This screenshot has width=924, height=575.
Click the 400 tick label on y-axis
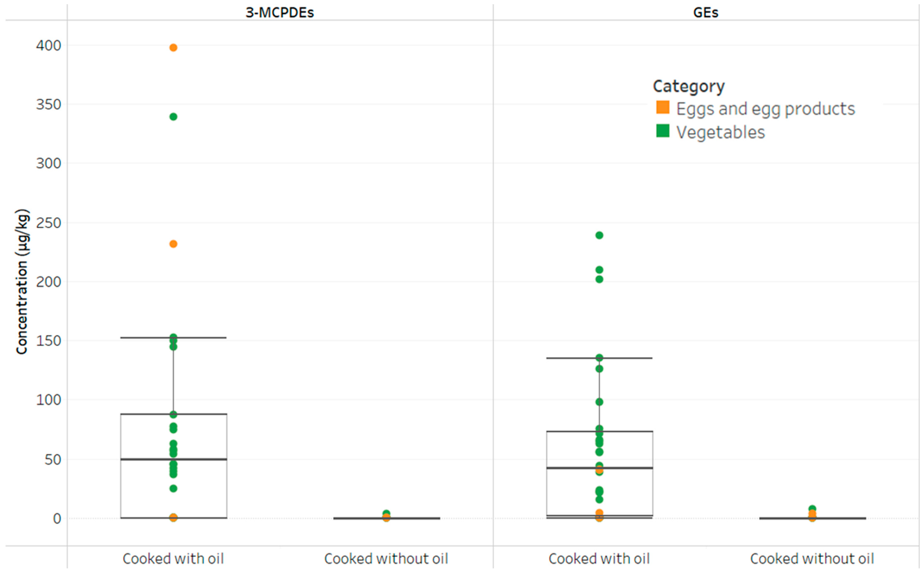48,46
